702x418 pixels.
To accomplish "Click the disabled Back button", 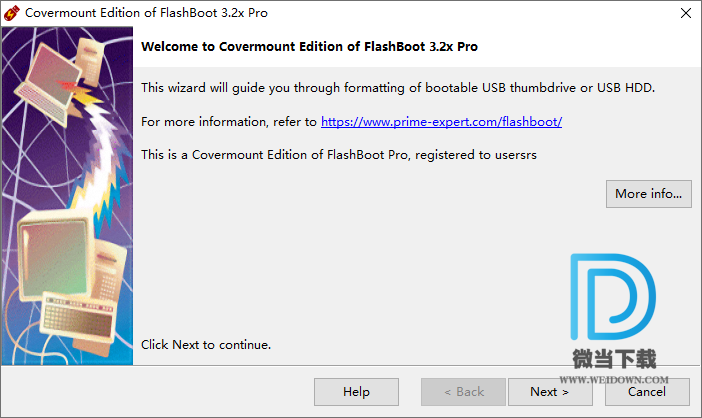I will [x=463, y=392].
